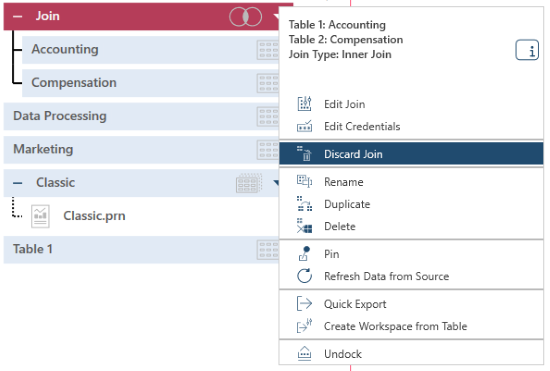
Task: Click the Pin icon in context menu
Action: 304,254
